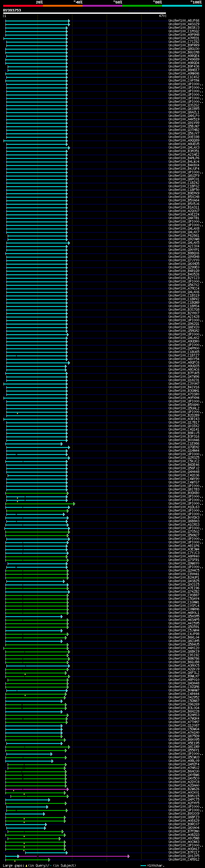Select the UniRef100_B4R1Q9 label
This screenshot has width=205, height=868.
184,271
